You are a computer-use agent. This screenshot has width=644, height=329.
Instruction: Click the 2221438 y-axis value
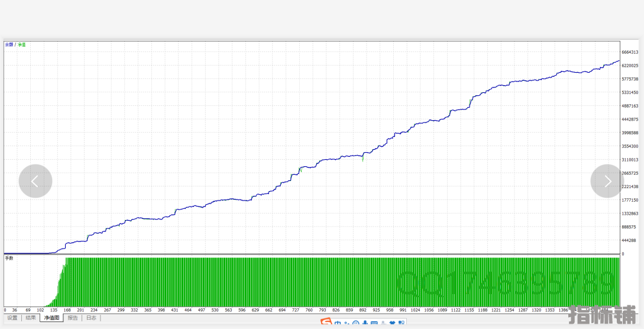[x=630, y=187]
